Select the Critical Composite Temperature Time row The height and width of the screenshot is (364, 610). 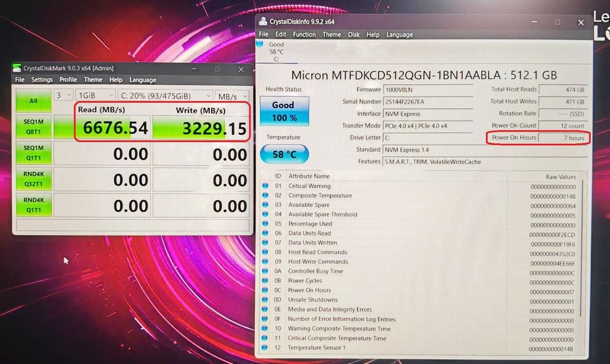click(420, 338)
